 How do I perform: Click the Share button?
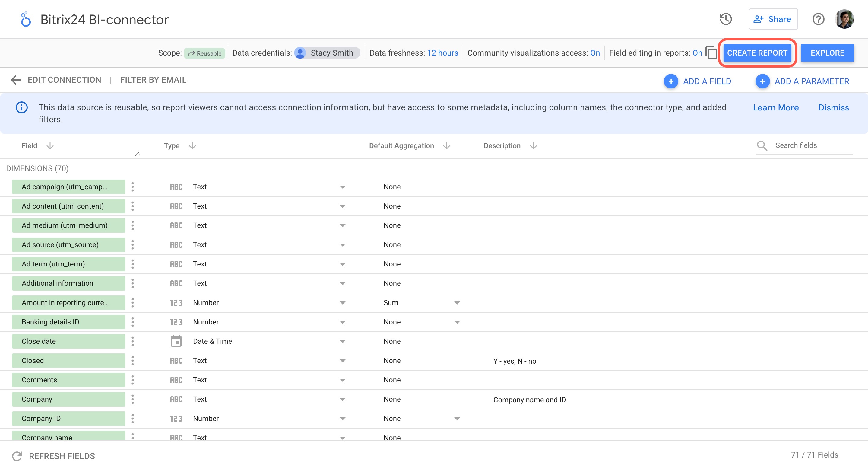[x=773, y=19]
